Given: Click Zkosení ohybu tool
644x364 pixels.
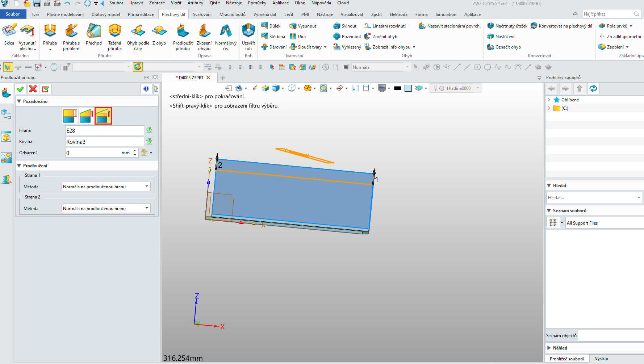Looking at the screenshot, I should point(204,37).
